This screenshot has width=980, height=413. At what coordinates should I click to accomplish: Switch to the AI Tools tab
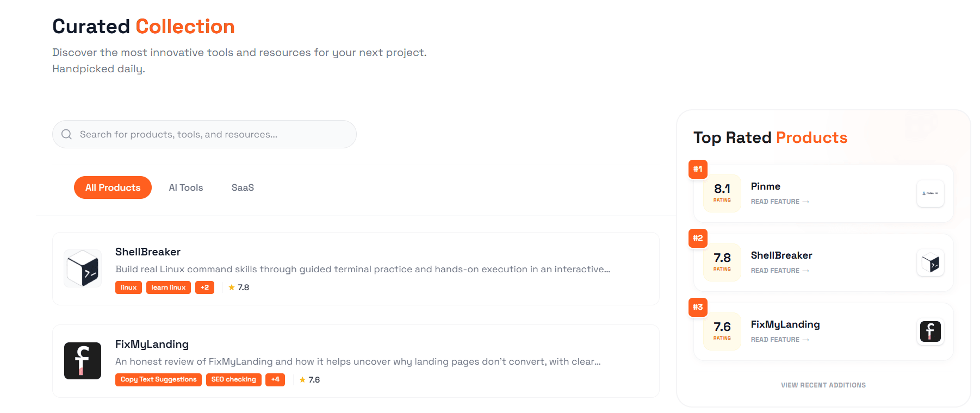(x=185, y=187)
